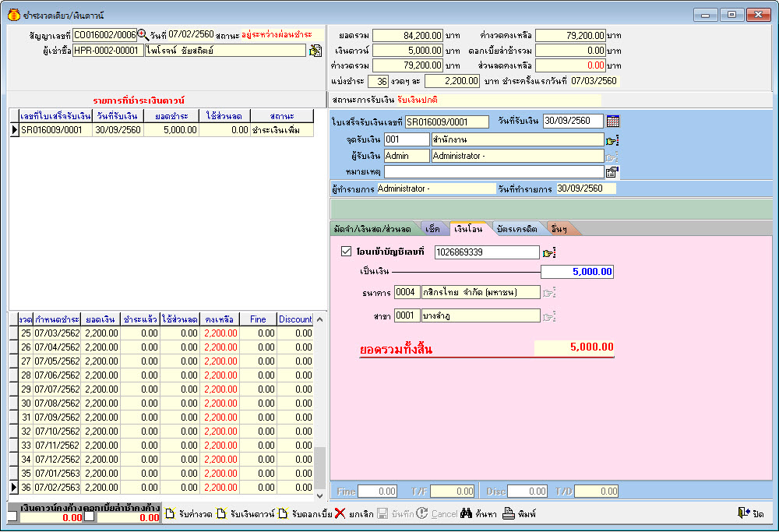Image resolution: width=779 pixels, height=532 pixels.
Task: Click installment table scrollbar down arrow
Action: click(x=320, y=495)
